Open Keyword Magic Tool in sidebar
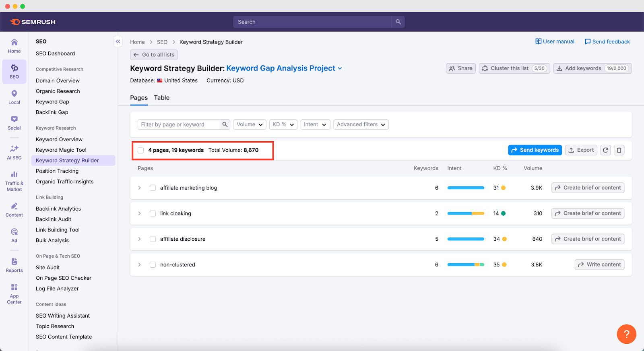644x351 pixels. click(x=61, y=150)
